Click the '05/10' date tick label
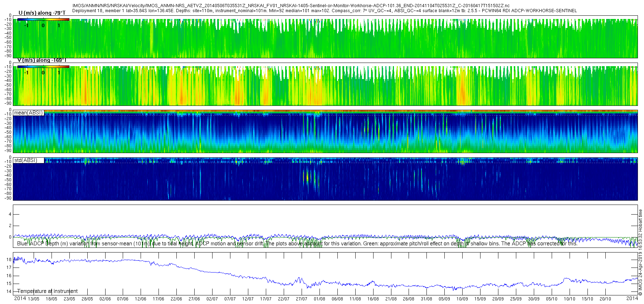 [552, 299]
